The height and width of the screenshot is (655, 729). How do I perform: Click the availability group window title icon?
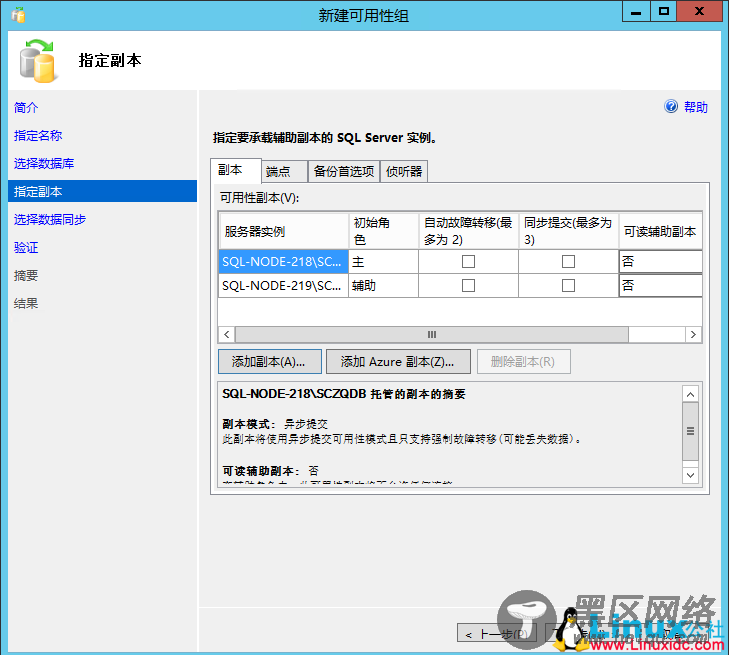(x=18, y=15)
